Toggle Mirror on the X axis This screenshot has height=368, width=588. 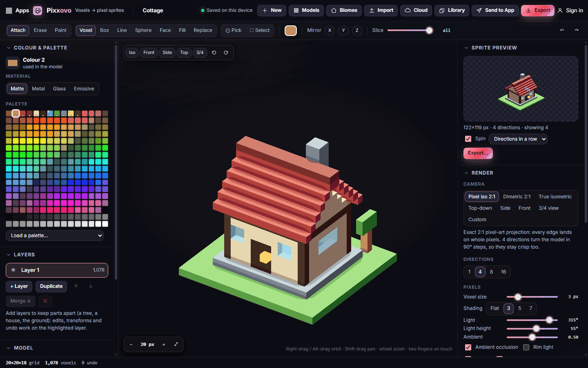coord(330,30)
